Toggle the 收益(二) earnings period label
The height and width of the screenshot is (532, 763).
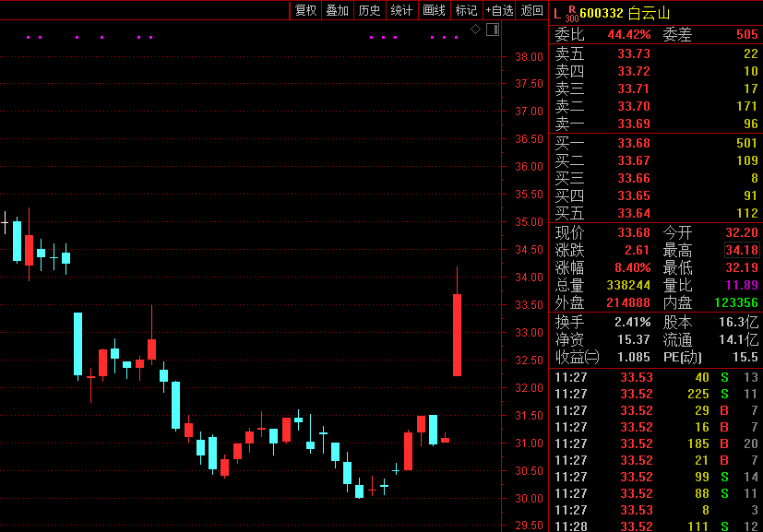(577, 357)
